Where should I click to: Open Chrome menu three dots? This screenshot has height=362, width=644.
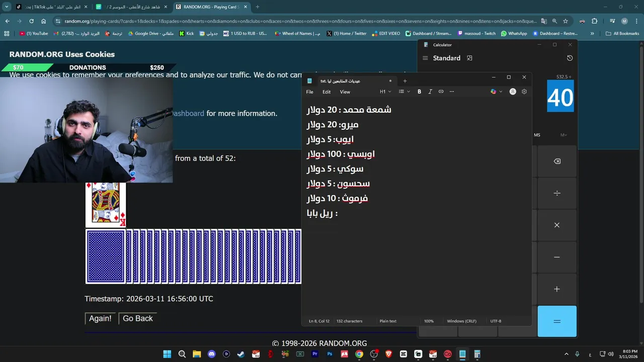(636, 21)
